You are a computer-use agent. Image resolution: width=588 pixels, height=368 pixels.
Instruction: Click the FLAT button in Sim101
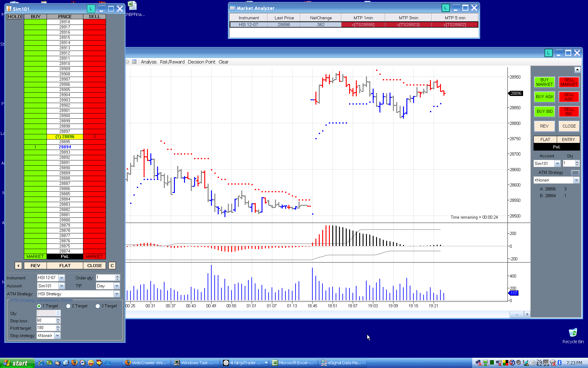(x=65, y=266)
